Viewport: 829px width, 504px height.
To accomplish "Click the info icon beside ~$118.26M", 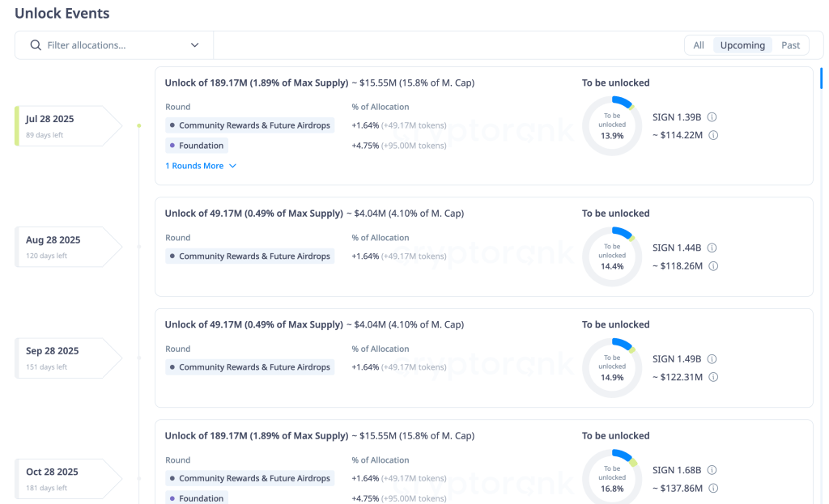I will pyautogui.click(x=712, y=265).
